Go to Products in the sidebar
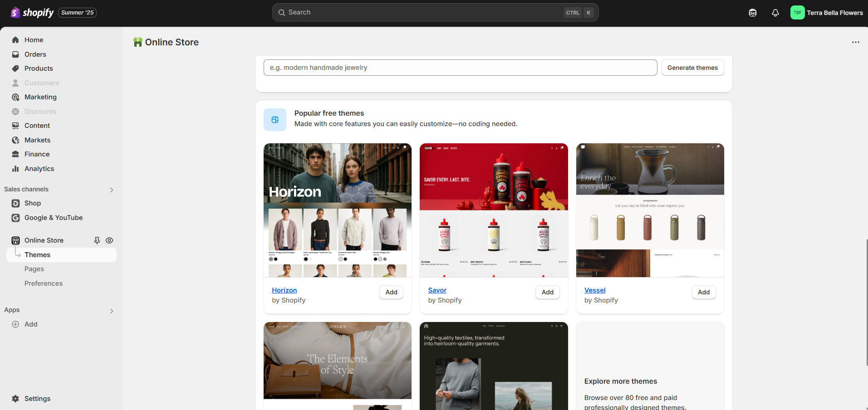The image size is (868, 410). tap(39, 68)
